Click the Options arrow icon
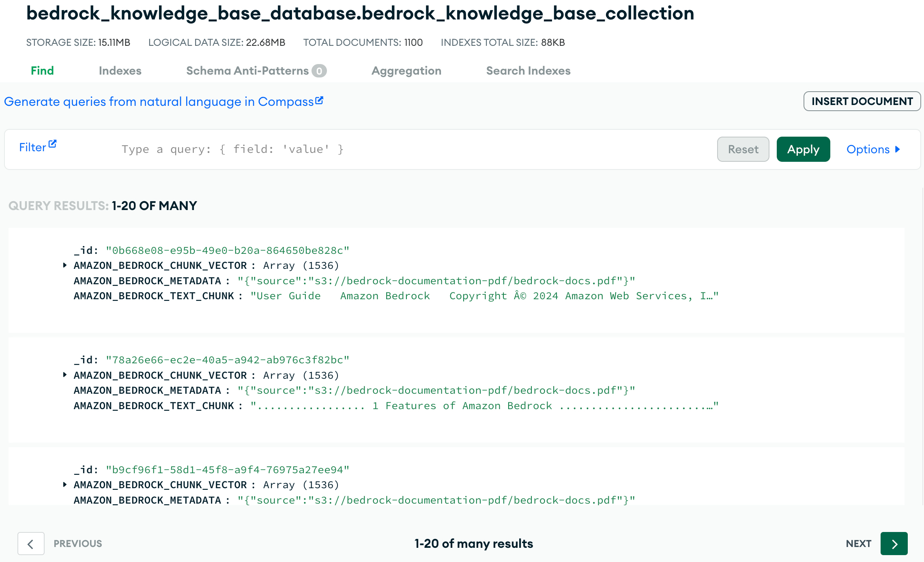 (x=897, y=149)
